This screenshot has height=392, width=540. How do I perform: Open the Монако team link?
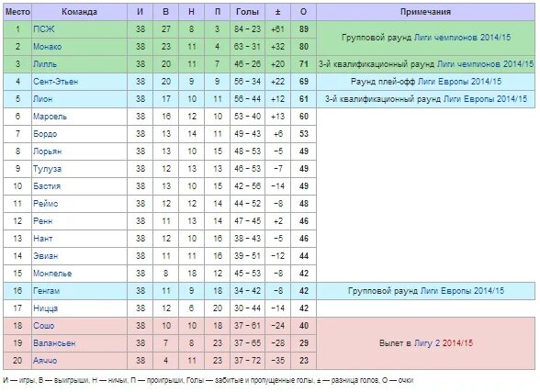[47, 47]
